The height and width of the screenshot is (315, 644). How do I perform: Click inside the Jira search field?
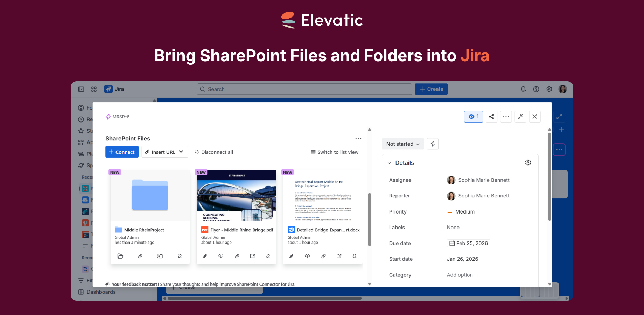pyautogui.click(x=304, y=89)
